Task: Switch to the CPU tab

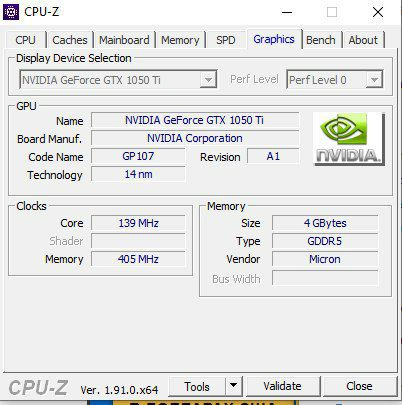Action: click(25, 40)
